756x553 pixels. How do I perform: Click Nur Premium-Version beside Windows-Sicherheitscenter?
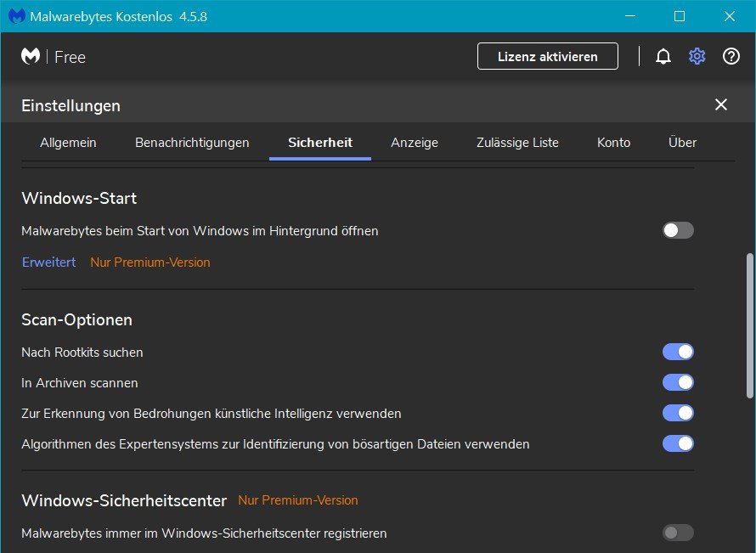tap(298, 500)
